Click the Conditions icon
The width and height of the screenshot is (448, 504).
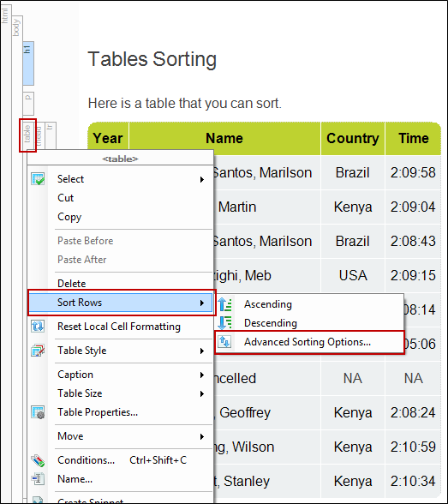[38, 460]
